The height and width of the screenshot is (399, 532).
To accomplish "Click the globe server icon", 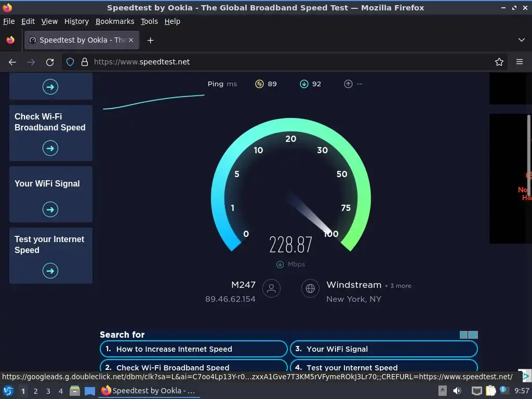I will (311, 288).
